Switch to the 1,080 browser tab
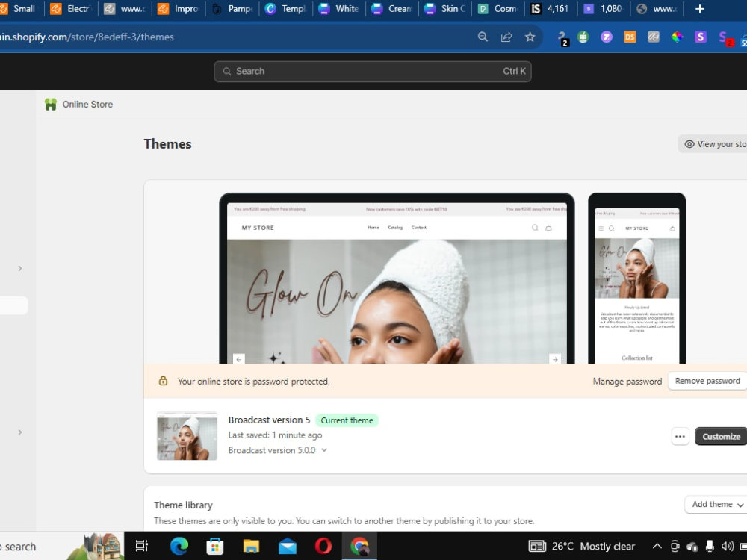The width and height of the screenshot is (747, 560). click(604, 8)
